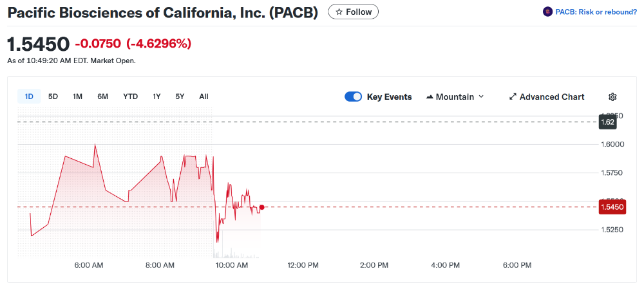
Task: Select the 1D time range tab
Action: click(29, 97)
